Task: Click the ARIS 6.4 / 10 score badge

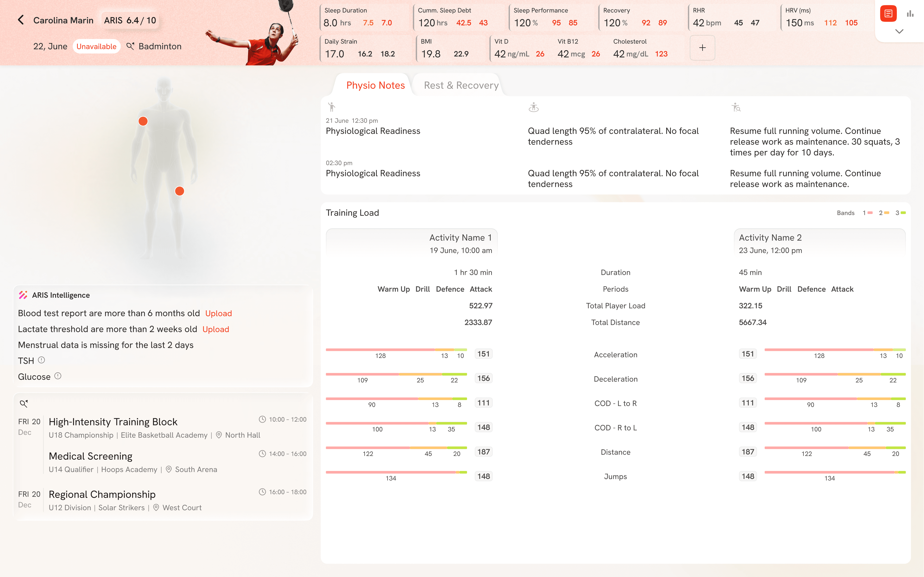Action: pos(130,20)
